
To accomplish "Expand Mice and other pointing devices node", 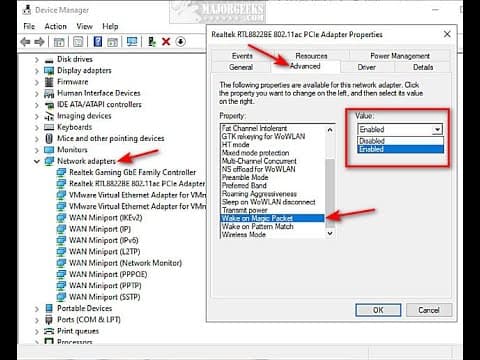I will [x=37, y=139].
